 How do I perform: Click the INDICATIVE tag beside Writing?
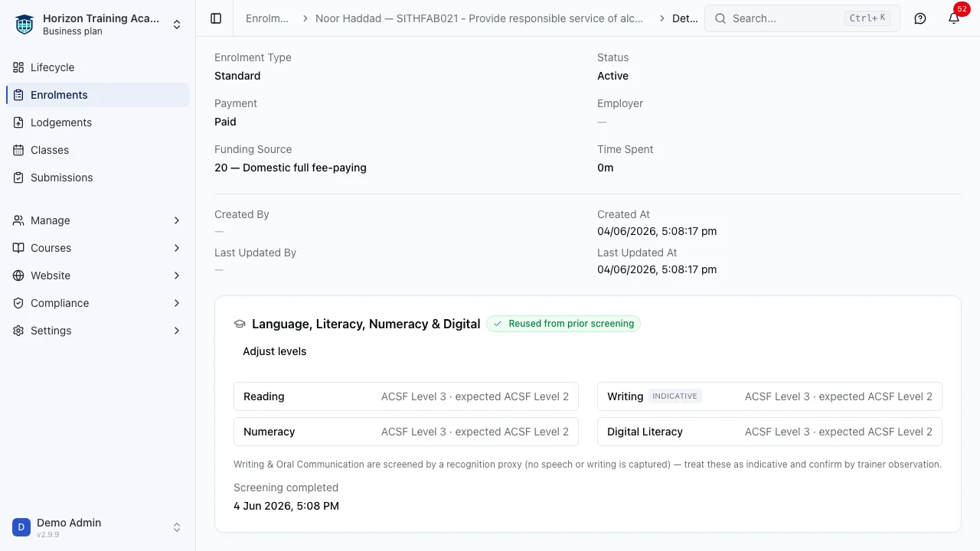(675, 396)
